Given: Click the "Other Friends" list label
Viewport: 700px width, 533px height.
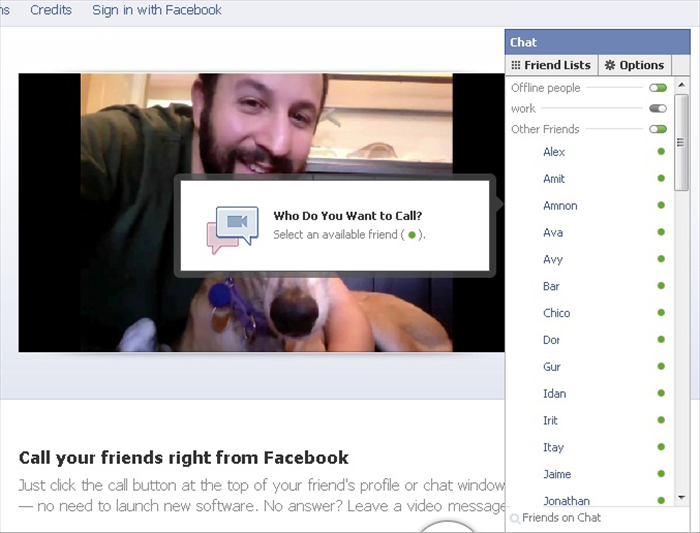Looking at the screenshot, I should click(x=545, y=129).
